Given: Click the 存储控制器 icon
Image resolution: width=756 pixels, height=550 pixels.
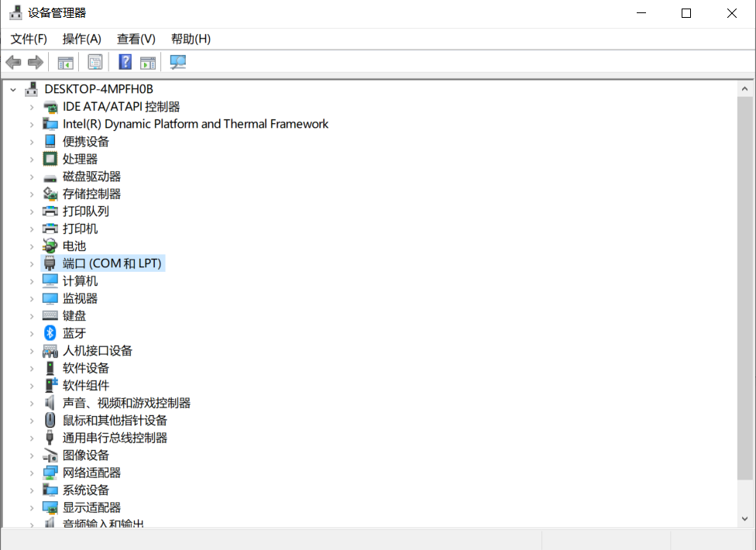Looking at the screenshot, I should tap(50, 194).
